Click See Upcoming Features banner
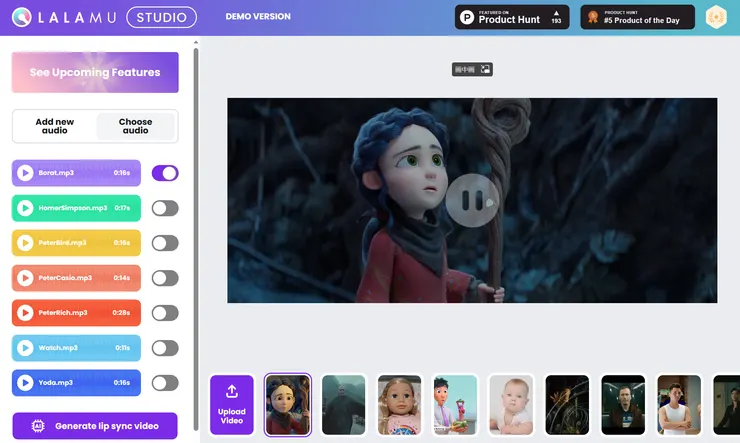This screenshot has height=443, width=740. tap(95, 72)
